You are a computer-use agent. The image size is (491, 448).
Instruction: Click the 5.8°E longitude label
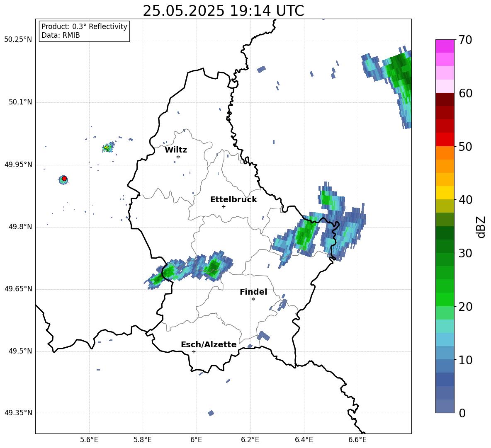[143, 440]
